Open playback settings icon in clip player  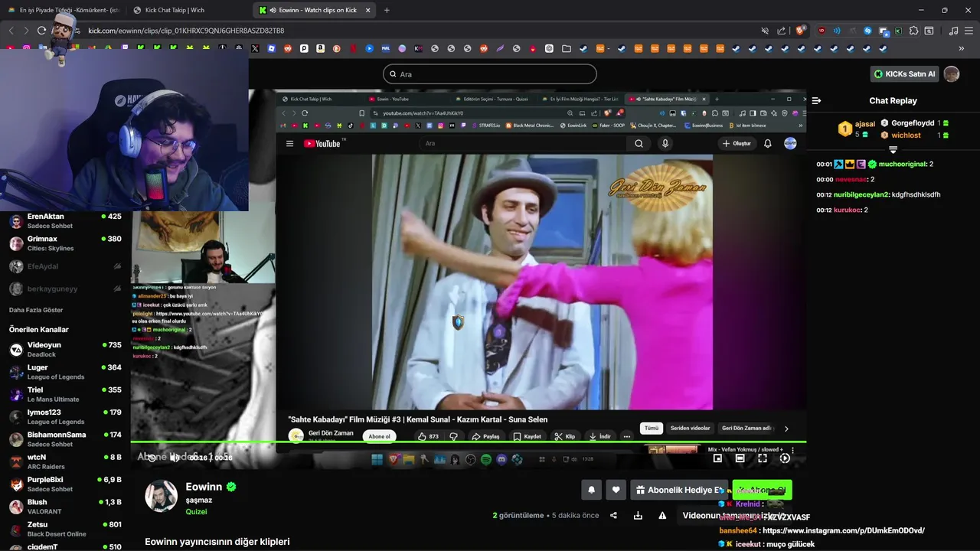pyautogui.click(x=785, y=458)
